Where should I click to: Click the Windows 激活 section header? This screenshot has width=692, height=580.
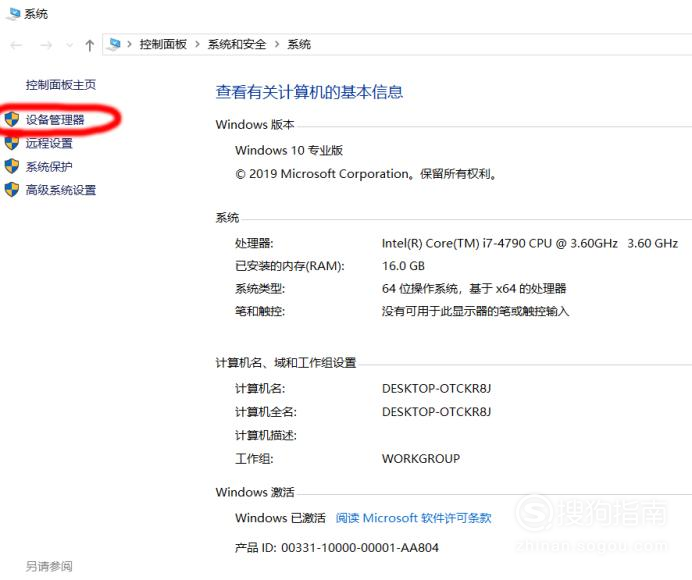point(255,492)
